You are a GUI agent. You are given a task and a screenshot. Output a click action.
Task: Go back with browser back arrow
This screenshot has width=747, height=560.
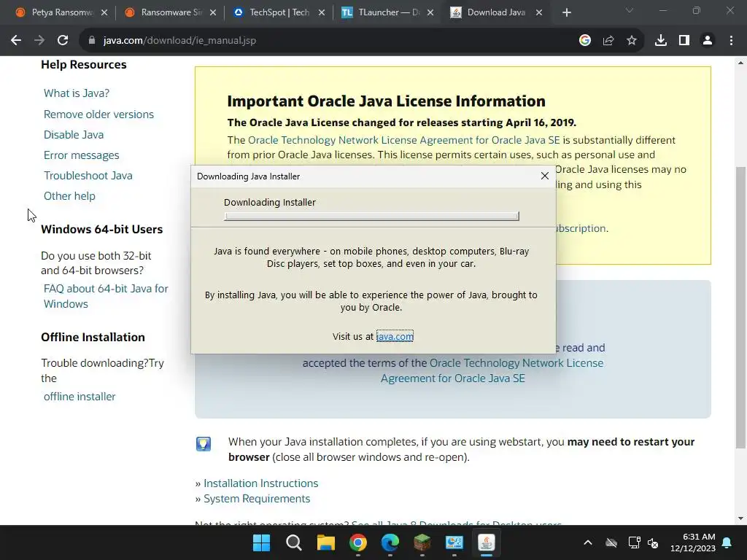point(16,41)
